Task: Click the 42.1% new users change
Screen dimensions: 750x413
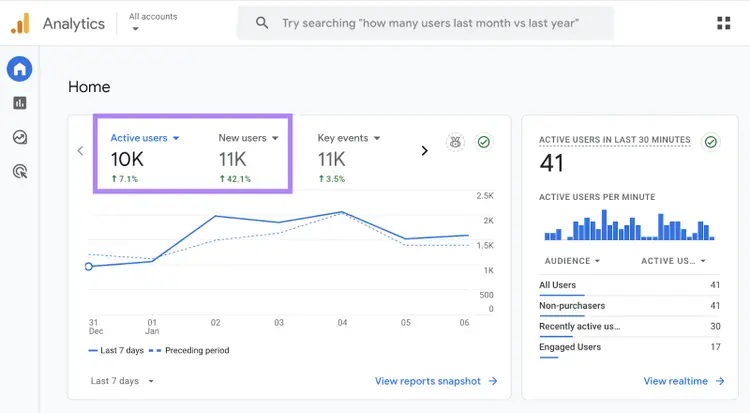Action: click(x=235, y=179)
